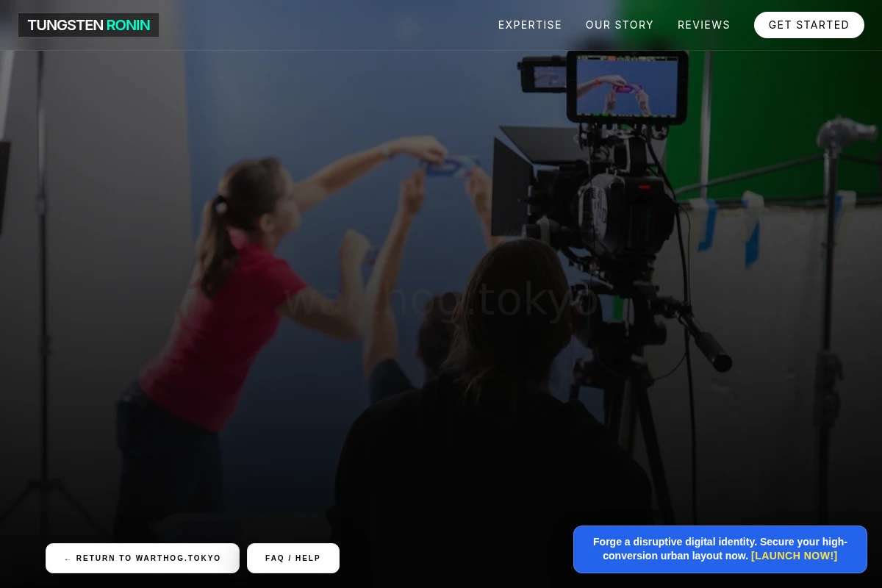Click the 'Forge a disruptive digital identity' banner text

pyautogui.click(x=720, y=548)
